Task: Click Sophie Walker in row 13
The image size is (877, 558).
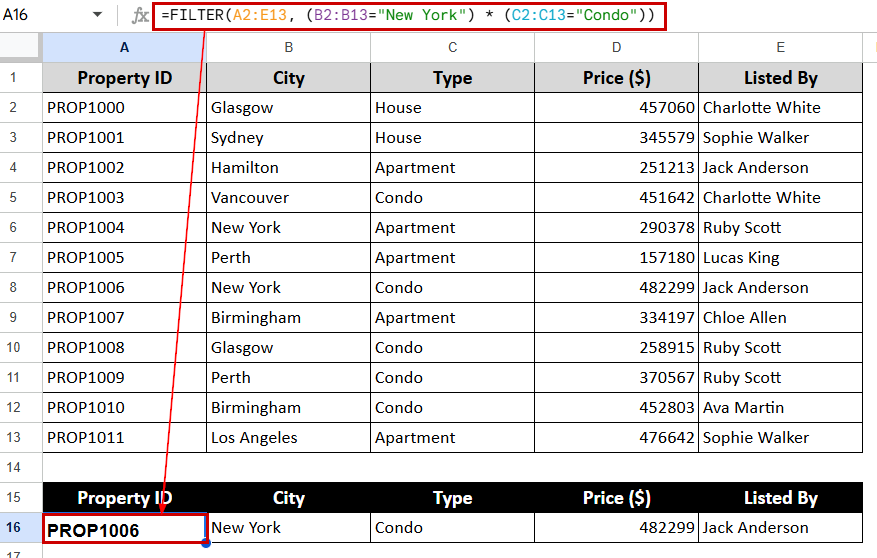Action: coord(780,438)
